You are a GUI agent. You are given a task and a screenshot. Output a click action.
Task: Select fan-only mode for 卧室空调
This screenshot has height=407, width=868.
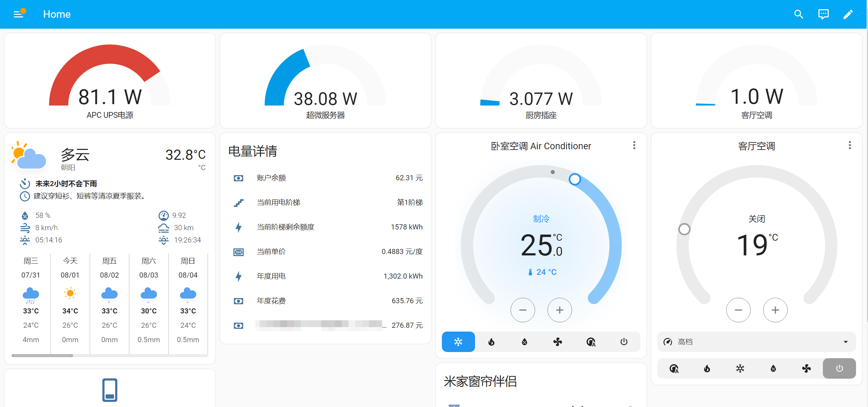coord(558,341)
